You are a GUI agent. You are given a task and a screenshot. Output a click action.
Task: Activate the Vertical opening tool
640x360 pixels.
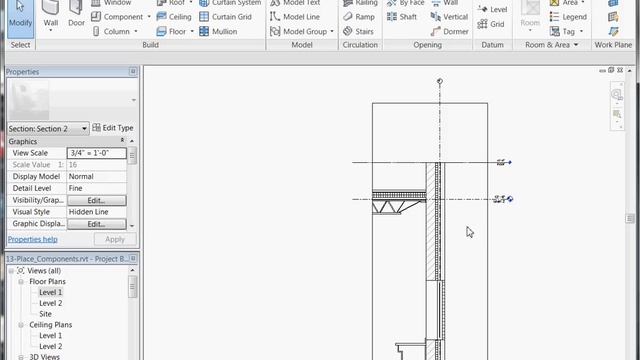click(x=449, y=17)
